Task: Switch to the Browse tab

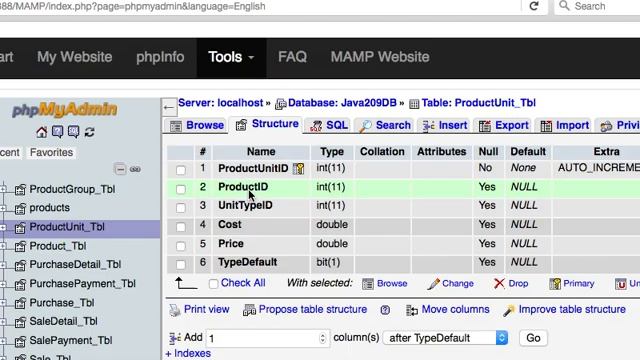Action: 197,125
